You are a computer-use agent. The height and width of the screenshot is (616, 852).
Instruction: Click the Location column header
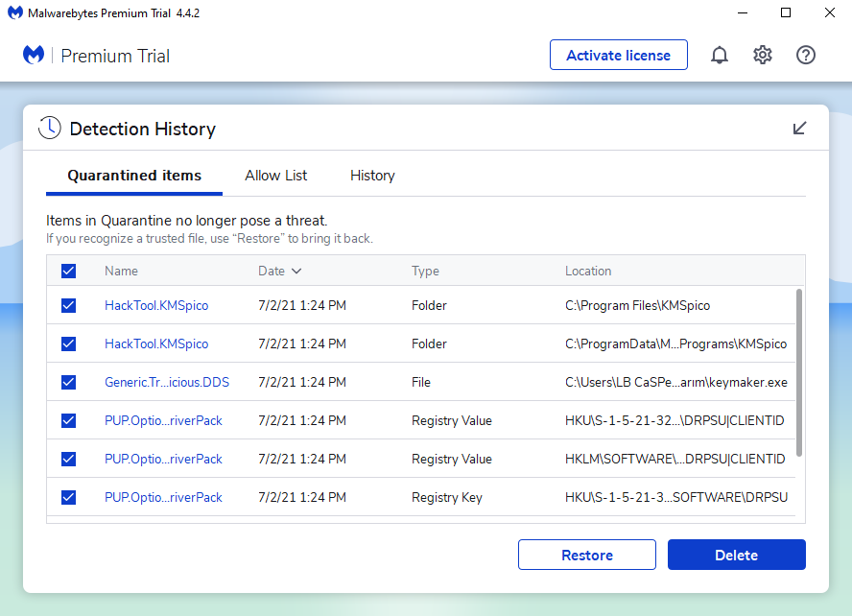coord(588,272)
